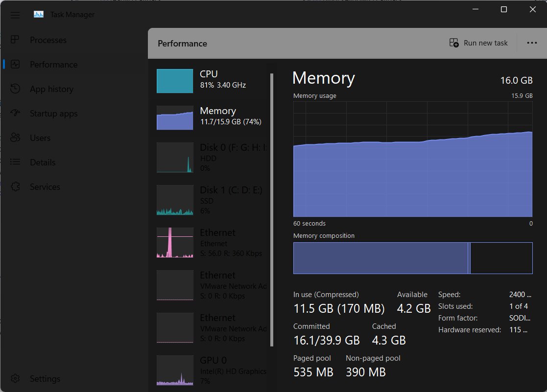The width and height of the screenshot is (547, 392).
Task: Click the 11.7/15.9 GB (74%) text
Action: 231,122
